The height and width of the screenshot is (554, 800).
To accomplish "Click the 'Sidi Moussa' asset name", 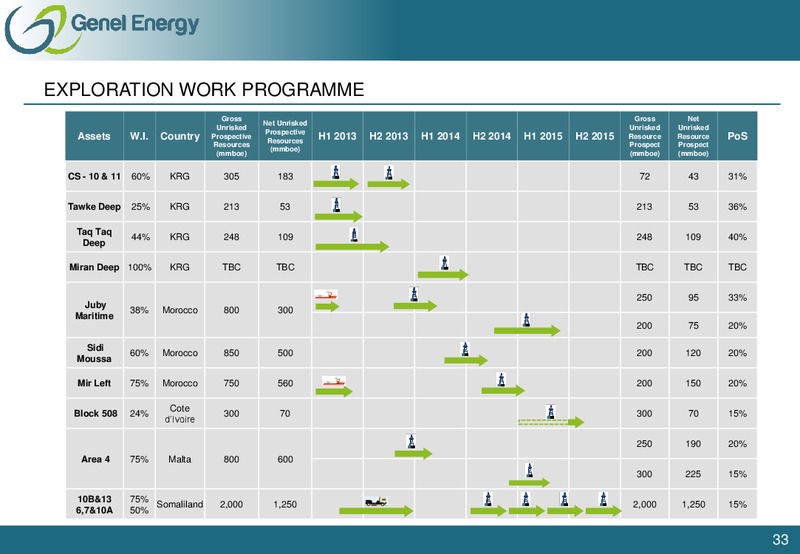I will 94,353.
